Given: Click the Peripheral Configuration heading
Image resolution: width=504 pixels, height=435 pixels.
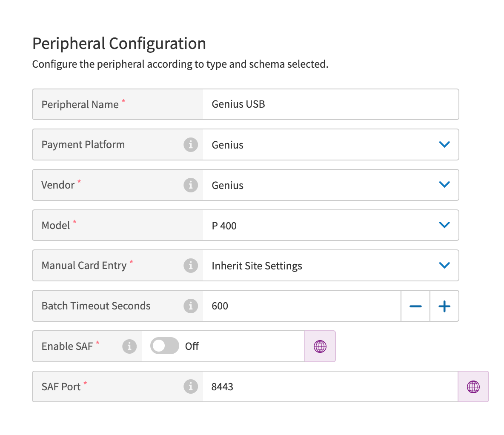Looking at the screenshot, I should pos(119,44).
